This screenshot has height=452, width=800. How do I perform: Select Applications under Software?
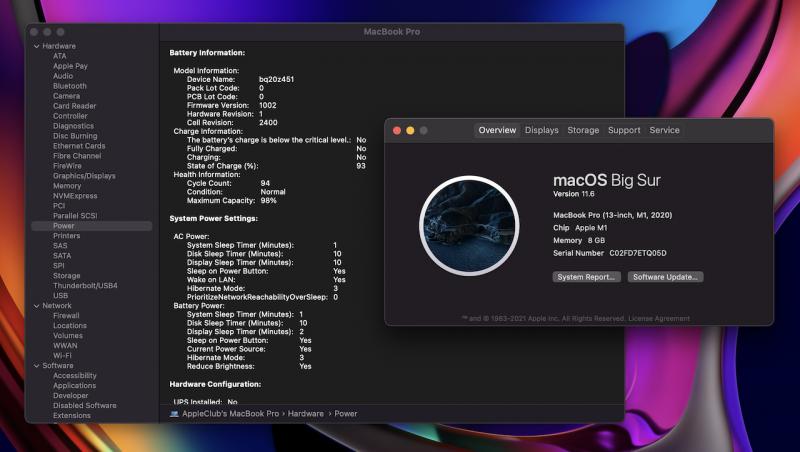pos(74,386)
